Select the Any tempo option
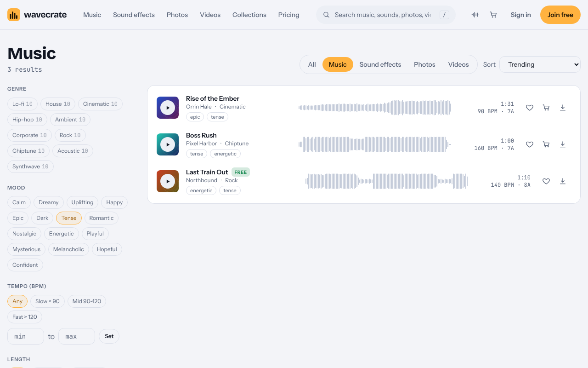 (17, 301)
